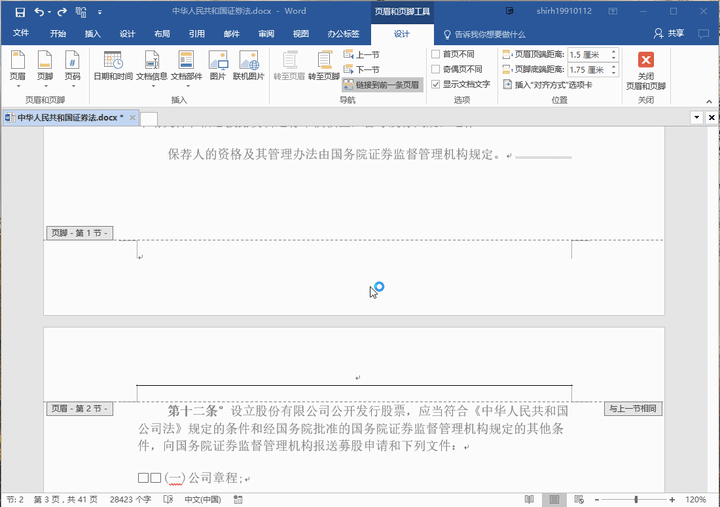Open the 引用 ribbon tab
This screenshot has width=720, height=507.
coord(197,34)
